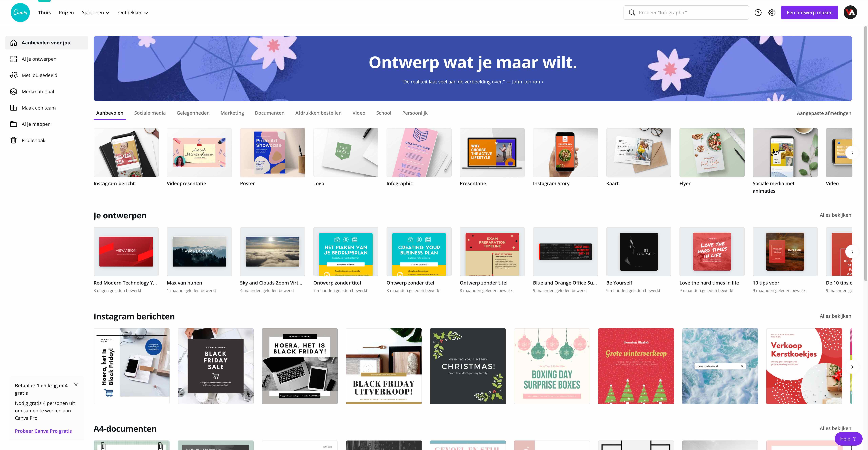868x450 pixels.
Task: Show more Je ontwerpen with arrow
Action: pyautogui.click(x=852, y=251)
